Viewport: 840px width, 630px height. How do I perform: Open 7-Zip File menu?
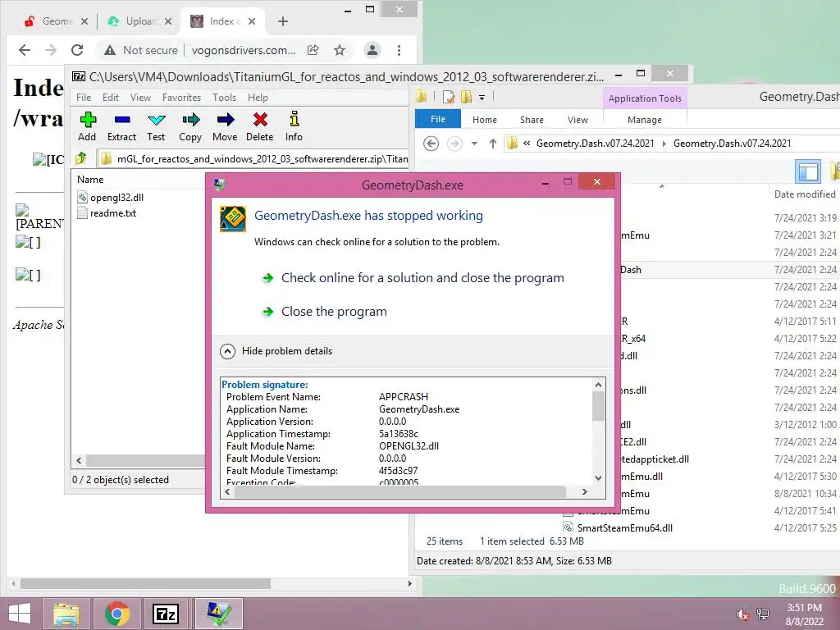tap(84, 98)
